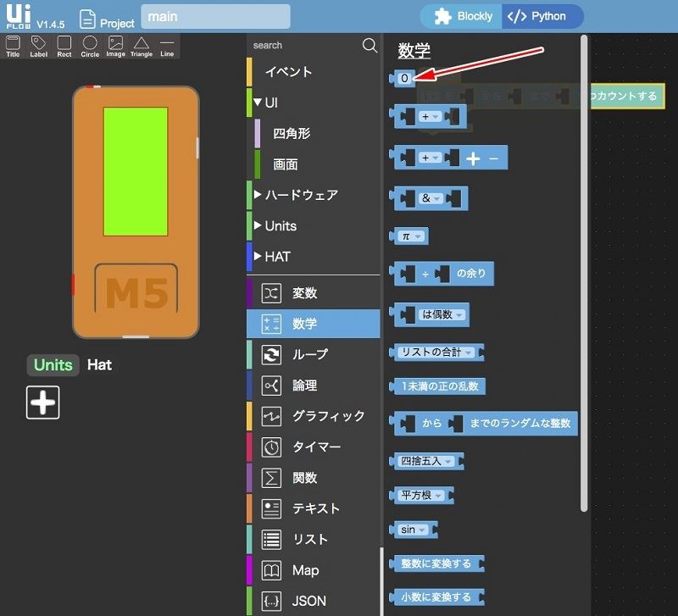Open the sin function dropdown
This screenshot has width=678, height=616.
tap(422, 530)
